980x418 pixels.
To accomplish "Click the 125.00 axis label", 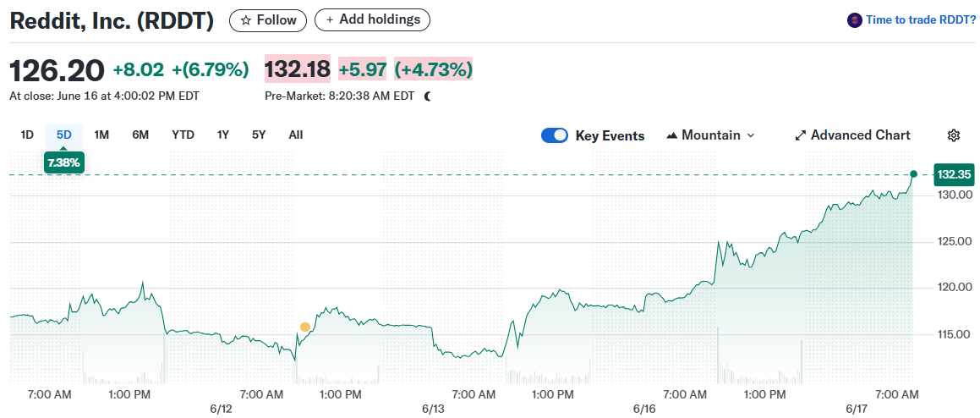I will click(x=953, y=241).
